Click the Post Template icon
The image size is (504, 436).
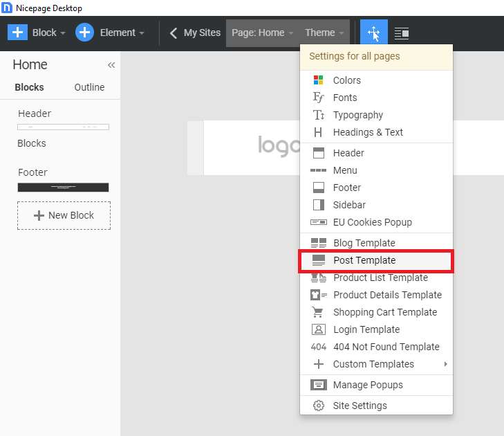pyautogui.click(x=319, y=260)
